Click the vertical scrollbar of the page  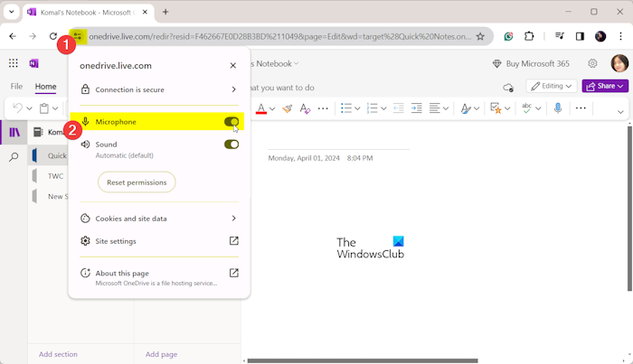(x=629, y=209)
